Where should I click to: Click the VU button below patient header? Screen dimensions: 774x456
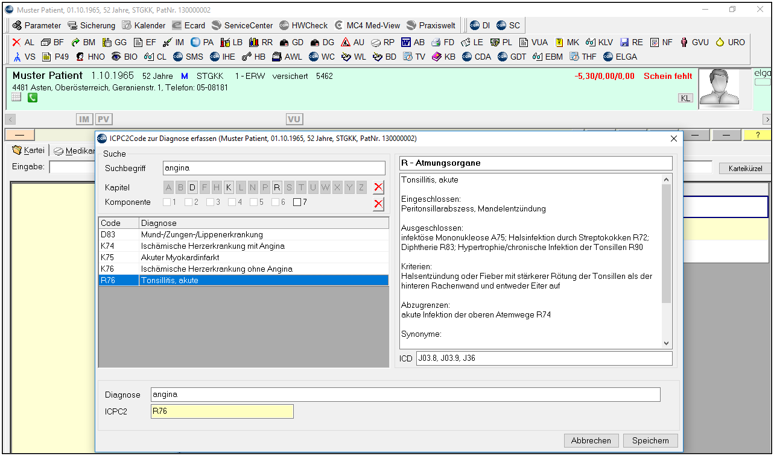coord(295,119)
